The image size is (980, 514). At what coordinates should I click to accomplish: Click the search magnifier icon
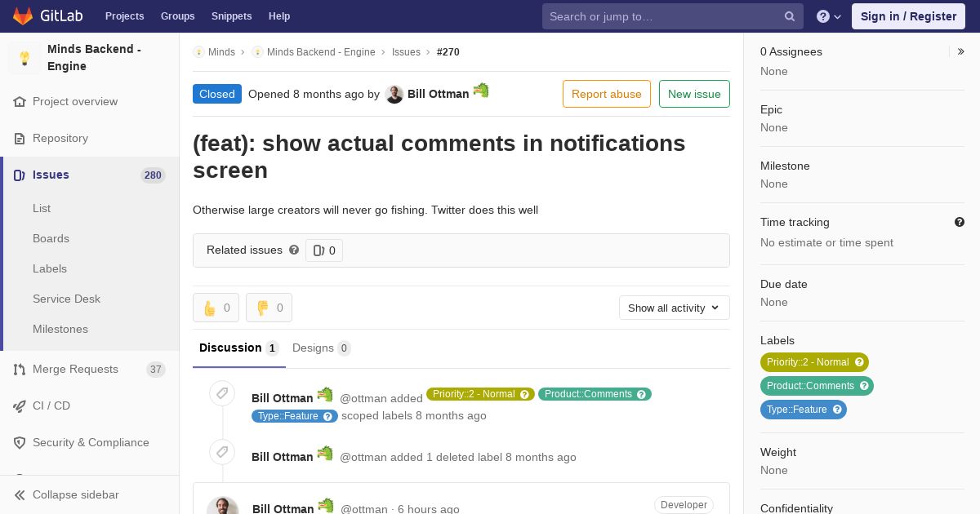790,16
